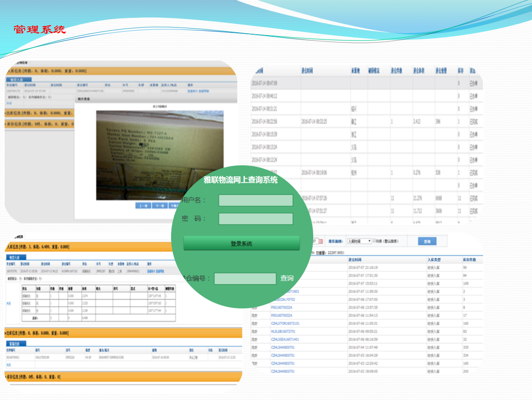The width and height of the screenshot is (532, 400).
Task: Click the 2016-07-14 08:31:21 row
Action: [366, 109]
